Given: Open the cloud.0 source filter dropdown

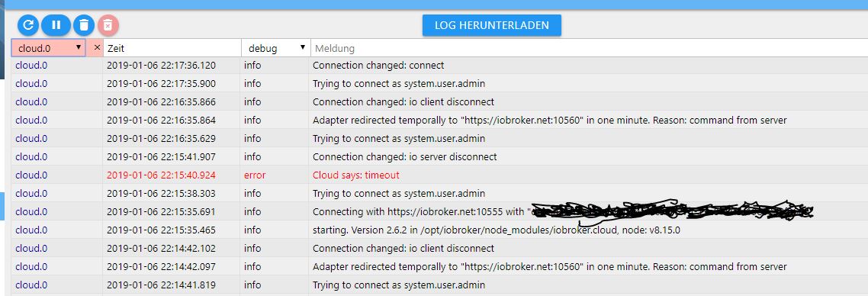Looking at the screenshot, I should (x=49, y=48).
